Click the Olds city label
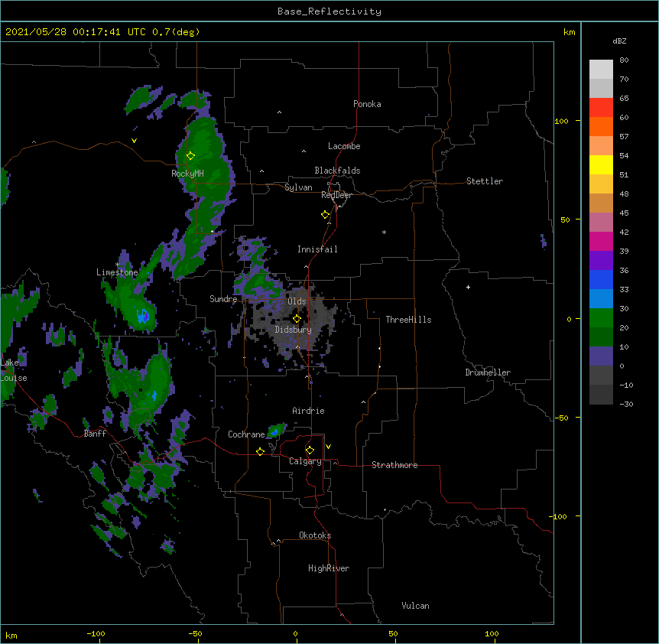659x644 pixels. click(297, 301)
